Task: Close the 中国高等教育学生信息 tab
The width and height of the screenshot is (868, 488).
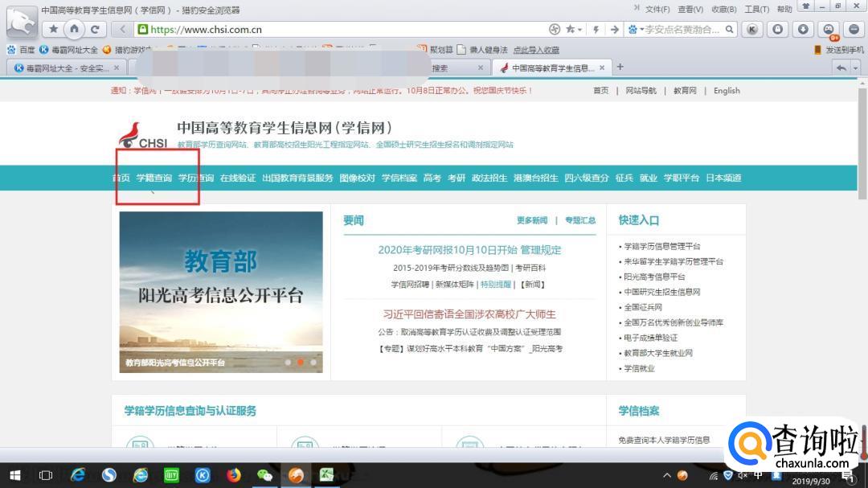Action: coord(602,68)
